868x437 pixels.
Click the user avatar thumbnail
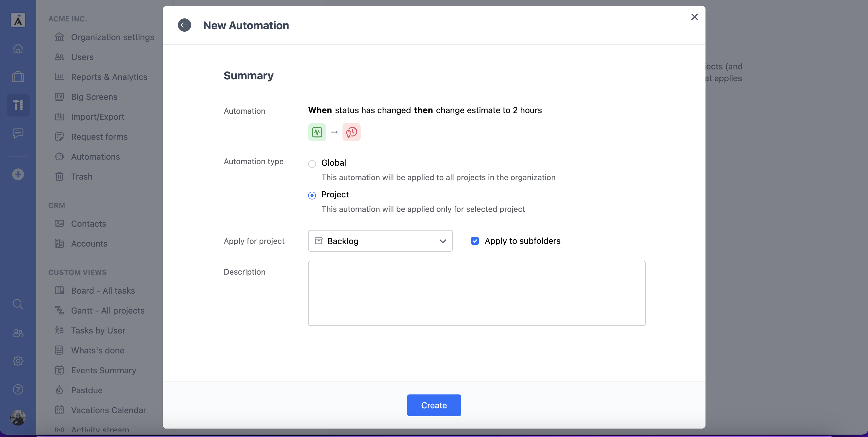[18, 418]
